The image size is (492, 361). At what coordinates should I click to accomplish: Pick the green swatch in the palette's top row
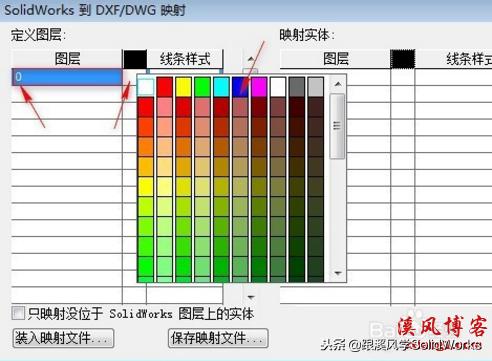click(x=202, y=87)
